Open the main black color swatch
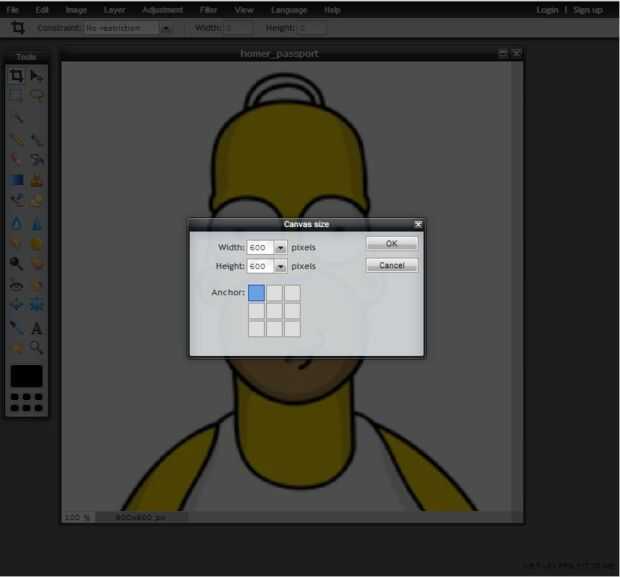 click(26, 376)
